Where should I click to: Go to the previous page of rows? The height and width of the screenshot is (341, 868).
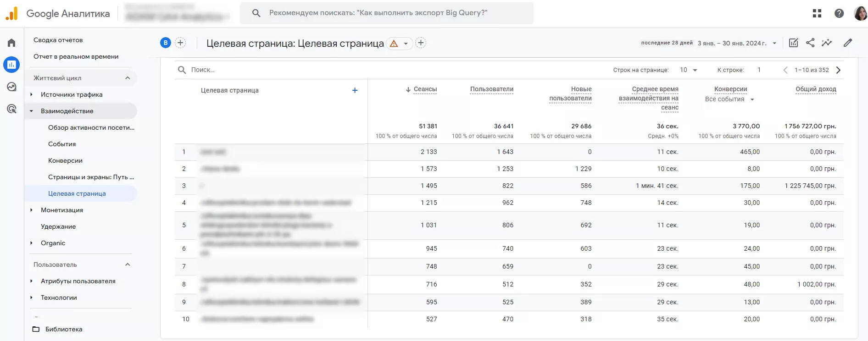click(785, 70)
